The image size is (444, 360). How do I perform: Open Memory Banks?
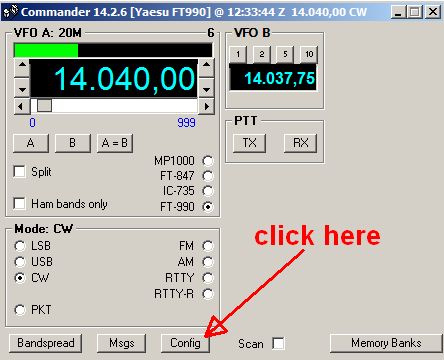coord(386,343)
